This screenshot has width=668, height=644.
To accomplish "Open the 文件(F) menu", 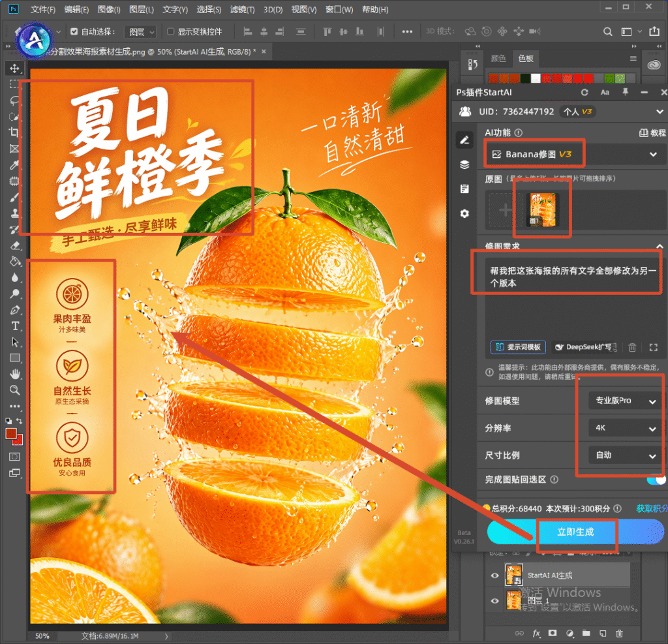I will pos(43,9).
